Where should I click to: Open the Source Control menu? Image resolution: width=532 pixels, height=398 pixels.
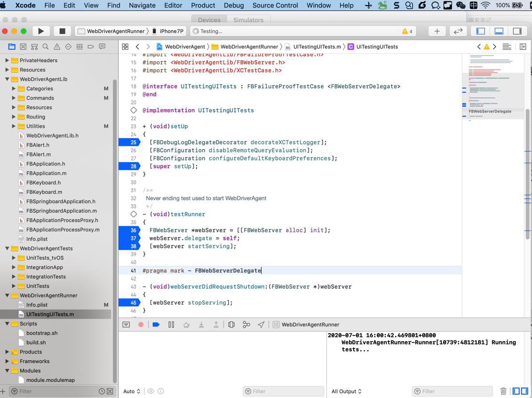[x=275, y=6]
